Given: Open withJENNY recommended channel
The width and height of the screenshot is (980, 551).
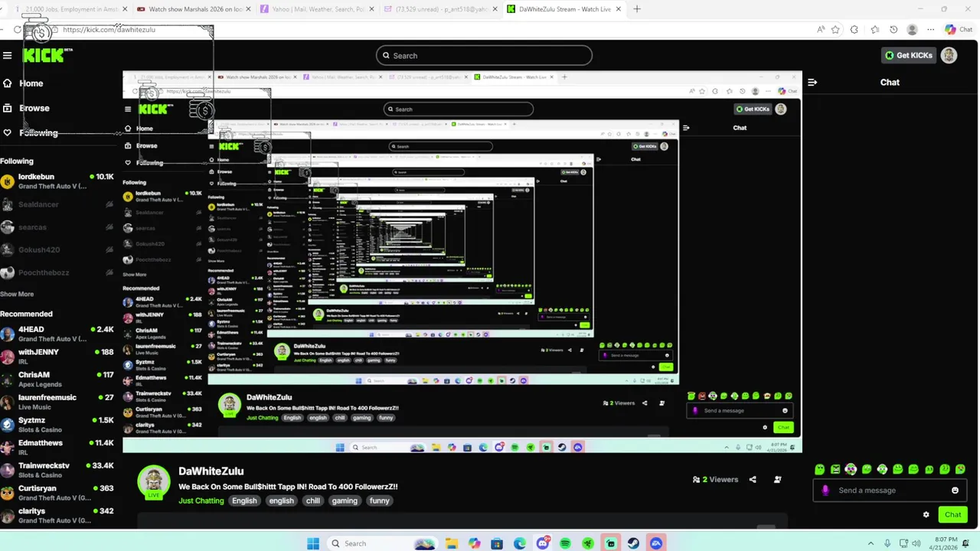Looking at the screenshot, I should click(57, 357).
